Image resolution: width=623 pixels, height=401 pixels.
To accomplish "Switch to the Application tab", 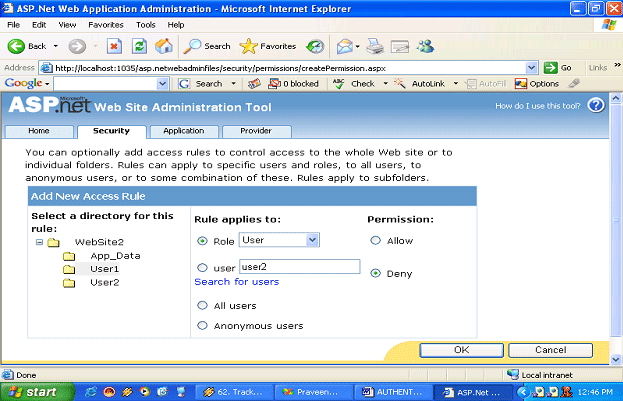I will coord(184,131).
